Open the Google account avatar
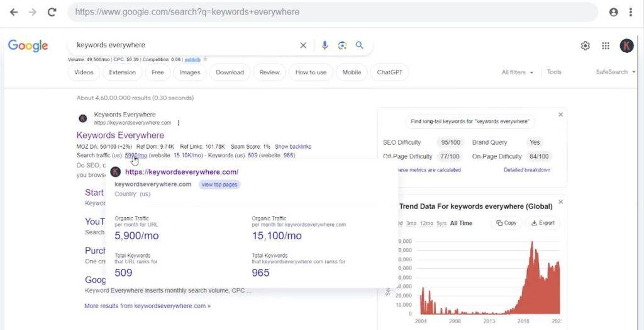644x330 pixels. click(x=627, y=46)
